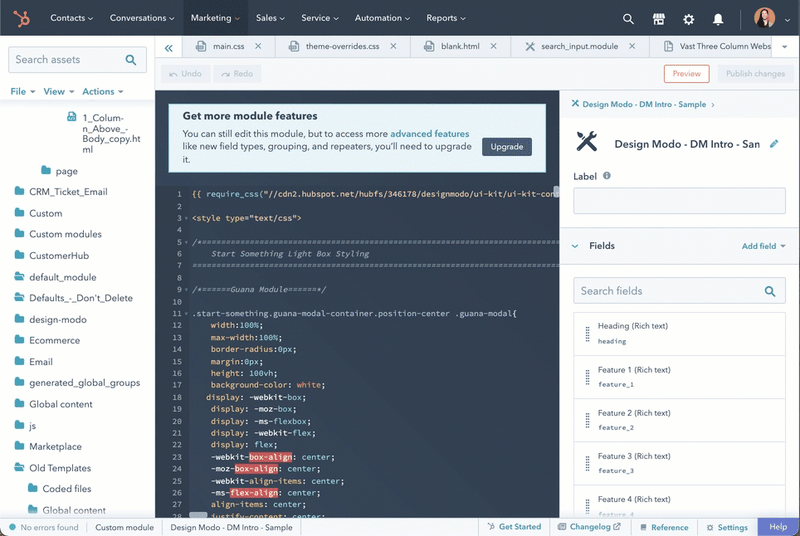Open global search magnifier icon
Viewport: 800px width, 536px height.
coord(628,19)
